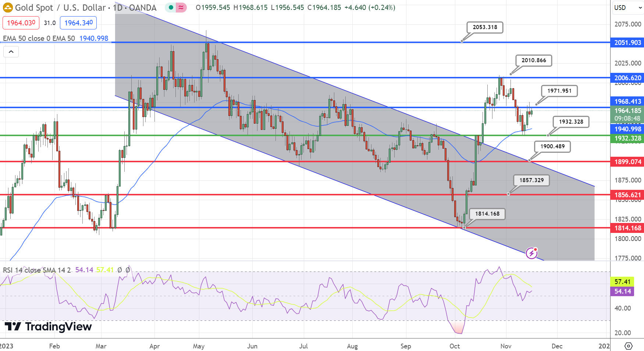Click the blue 2006.620 price axis label
The width and height of the screenshot is (644, 351).
pos(627,78)
